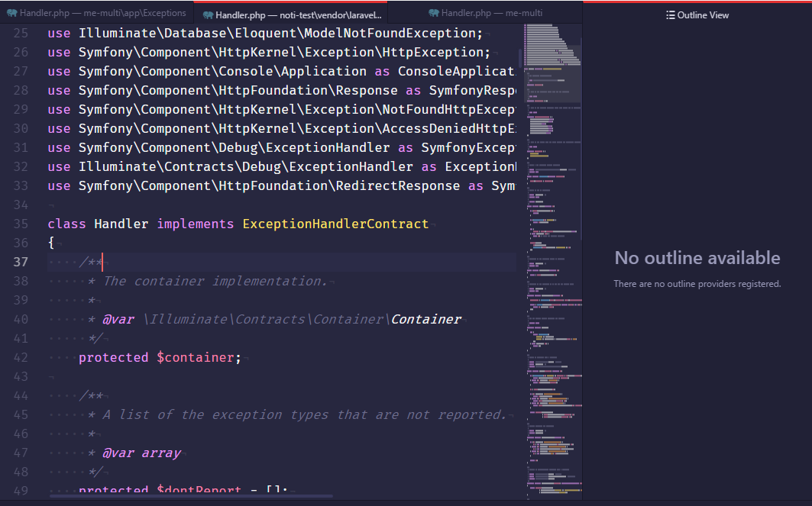Click the 'Handler' class name on line 35

[121, 224]
